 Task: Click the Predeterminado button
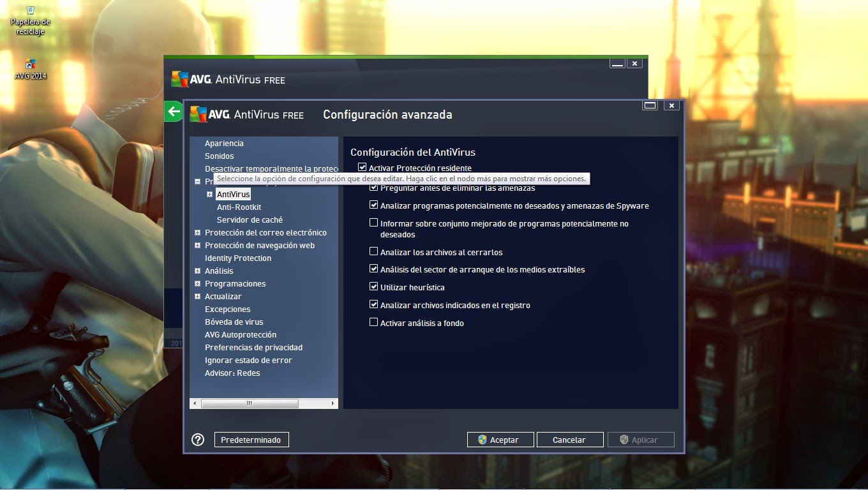click(x=251, y=440)
